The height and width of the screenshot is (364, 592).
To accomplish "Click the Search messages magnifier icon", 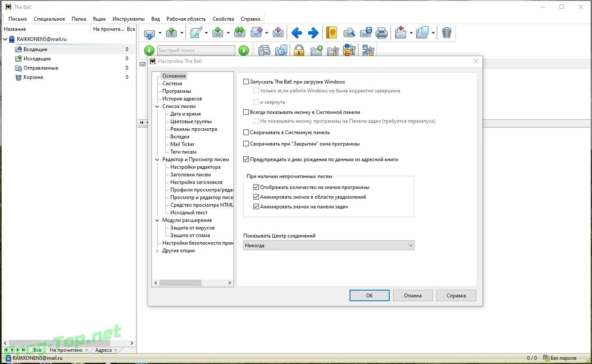I will (349, 33).
